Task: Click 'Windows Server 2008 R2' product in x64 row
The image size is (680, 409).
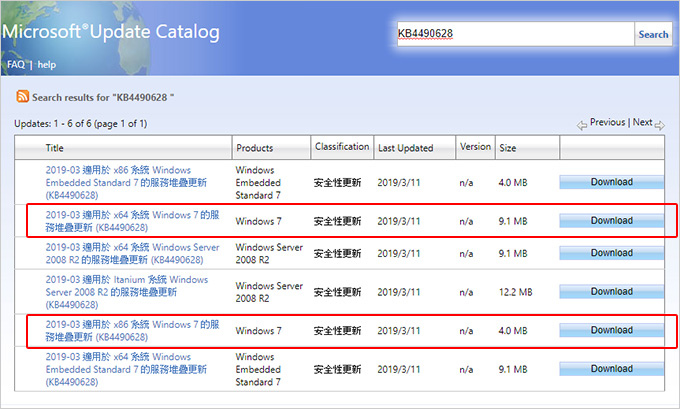Action: click(x=269, y=253)
